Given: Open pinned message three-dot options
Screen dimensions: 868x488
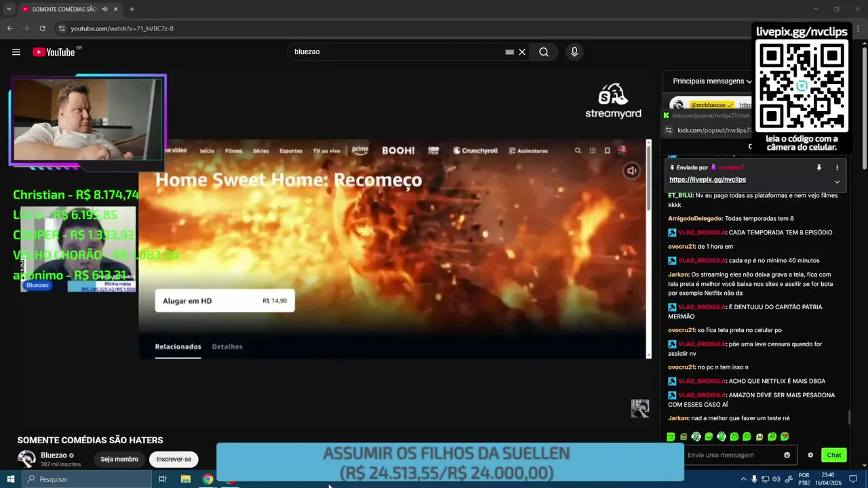Looking at the screenshot, I should pyautogui.click(x=837, y=167).
